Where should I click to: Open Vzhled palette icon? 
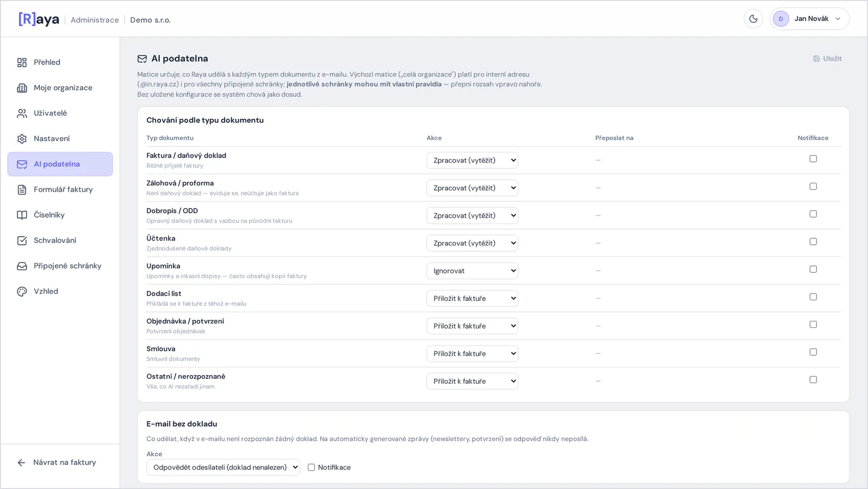click(x=22, y=291)
